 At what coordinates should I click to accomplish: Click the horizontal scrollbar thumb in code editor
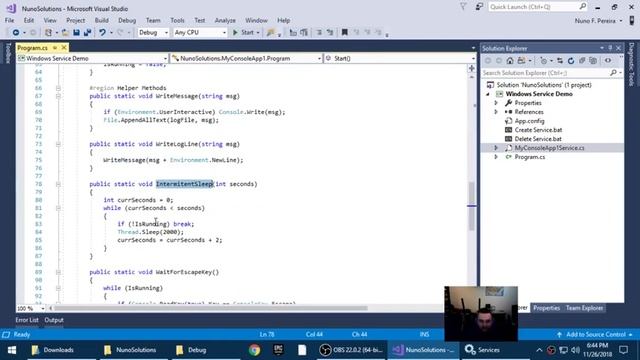[x=211, y=308]
